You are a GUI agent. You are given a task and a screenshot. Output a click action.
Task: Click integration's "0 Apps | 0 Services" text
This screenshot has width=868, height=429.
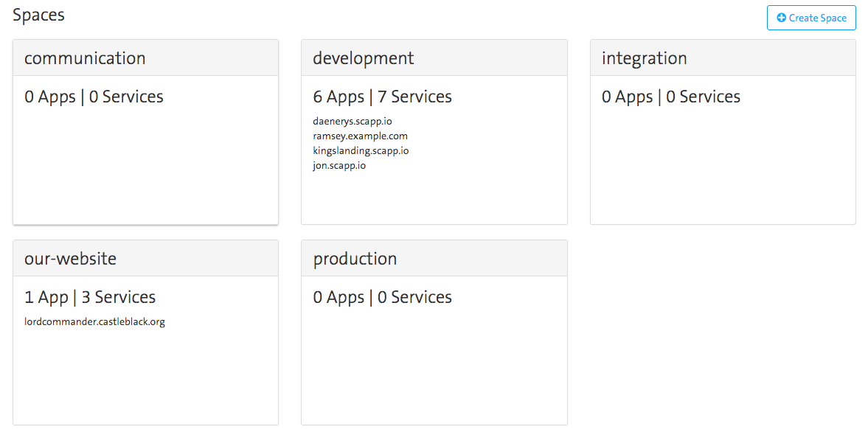coord(671,97)
